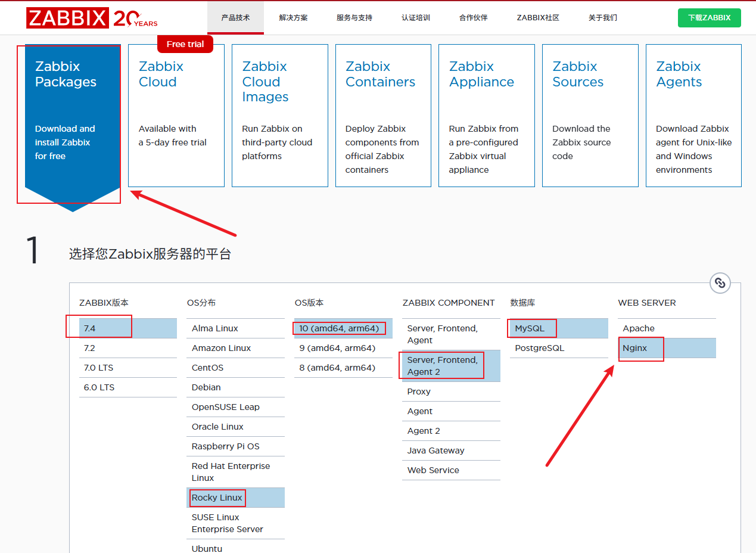Open the 认证培训 menu
Viewport: 756px width, 553px height.
click(x=416, y=18)
